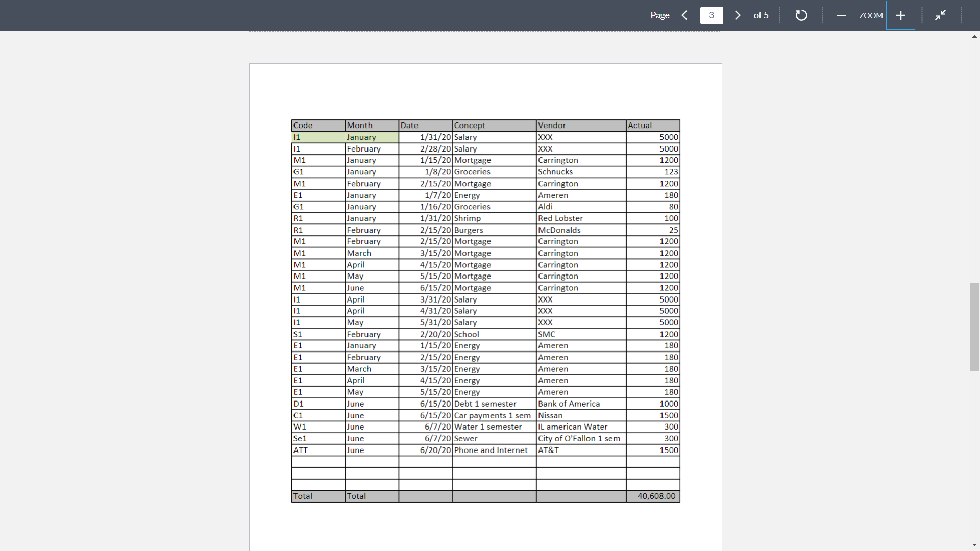Click the Code column header cell
Screen dimensions: 980x551
(x=318, y=126)
